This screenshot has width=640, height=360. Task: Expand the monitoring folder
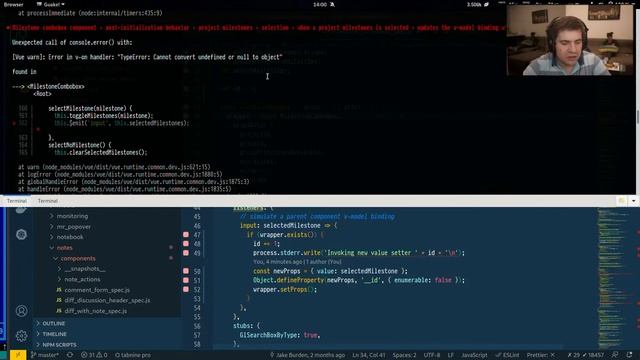[x=72, y=216]
